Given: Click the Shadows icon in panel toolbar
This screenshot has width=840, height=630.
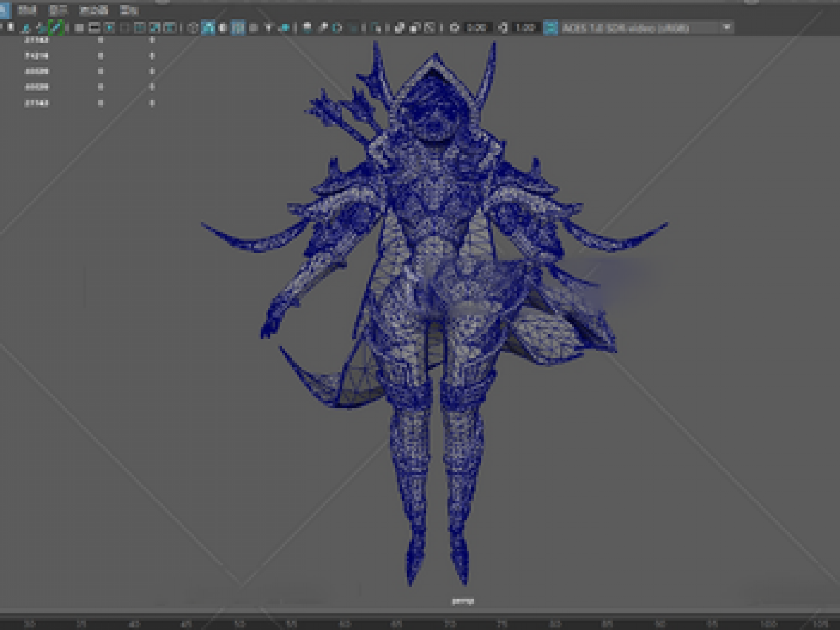Looking at the screenshot, I should [x=284, y=27].
